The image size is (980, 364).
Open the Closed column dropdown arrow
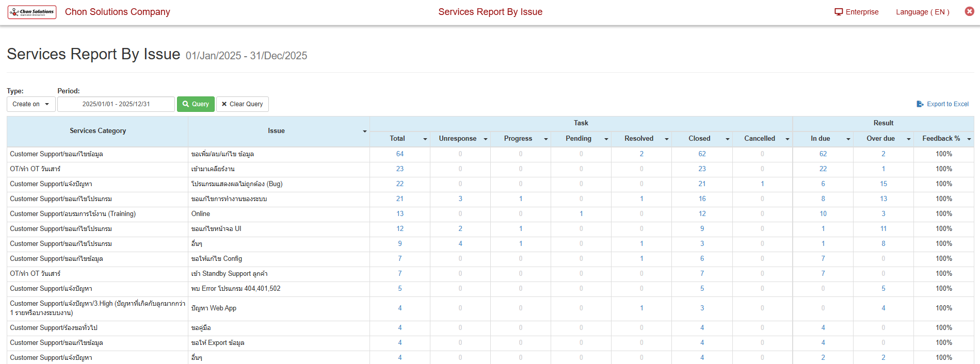(728, 139)
